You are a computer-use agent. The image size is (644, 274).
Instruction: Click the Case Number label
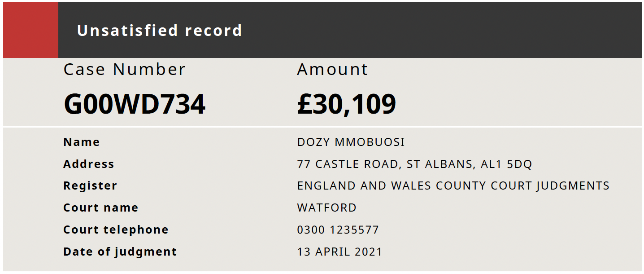pyautogui.click(x=125, y=70)
